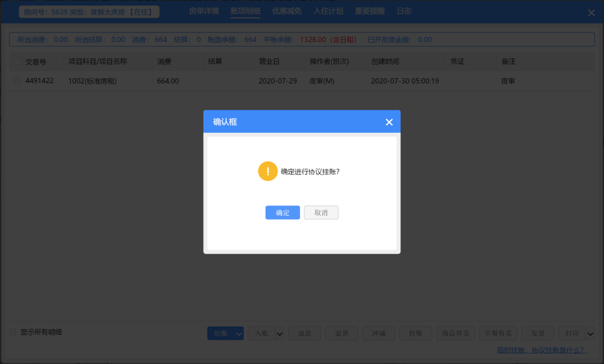Tick the header select-all checkbox beside 交易号
This screenshot has width=604, height=364.
tap(18, 62)
